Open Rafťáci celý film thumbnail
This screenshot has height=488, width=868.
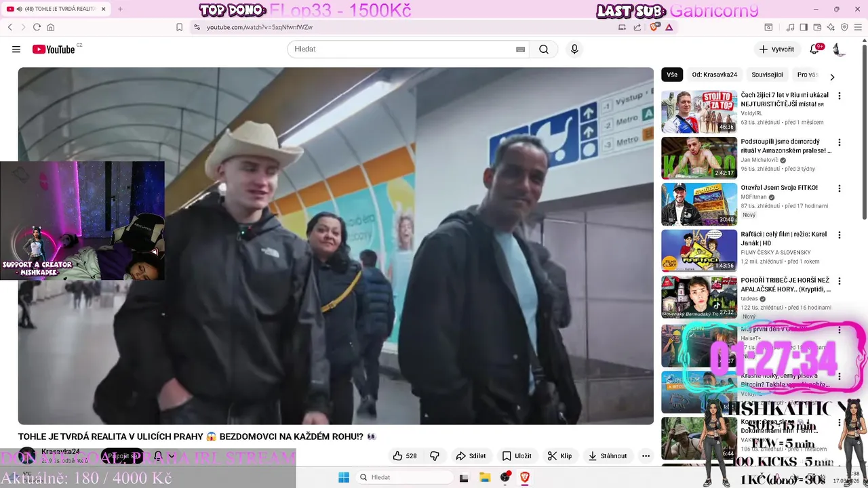pyautogui.click(x=699, y=251)
